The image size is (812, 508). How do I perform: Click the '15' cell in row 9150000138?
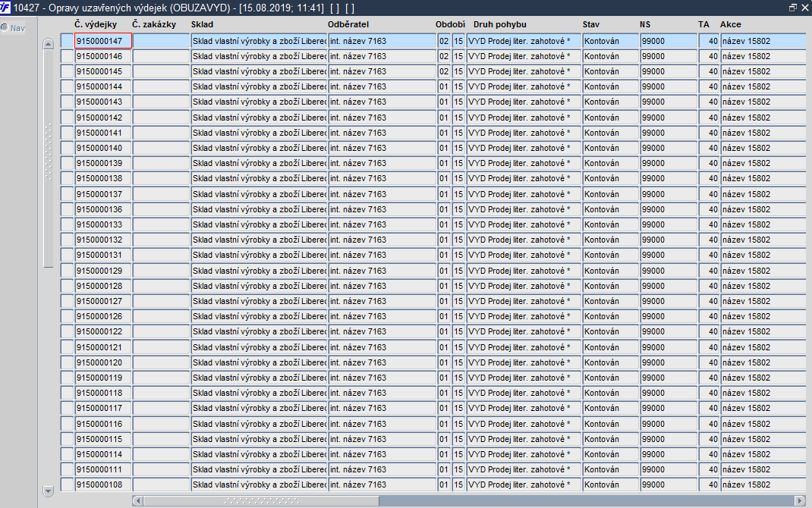(x=458, y=178)
